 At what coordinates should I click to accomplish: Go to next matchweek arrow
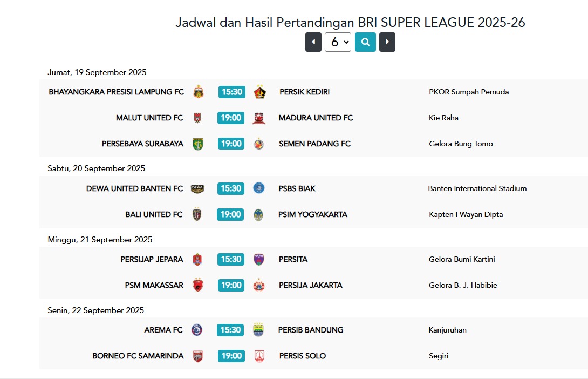click(x=387, y=42)
